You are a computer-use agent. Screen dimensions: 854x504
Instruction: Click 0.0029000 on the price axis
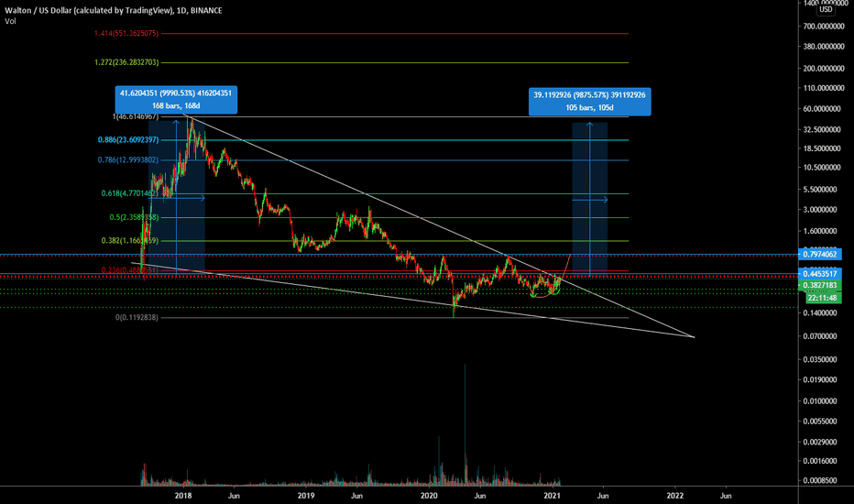(x=820, y=442)
